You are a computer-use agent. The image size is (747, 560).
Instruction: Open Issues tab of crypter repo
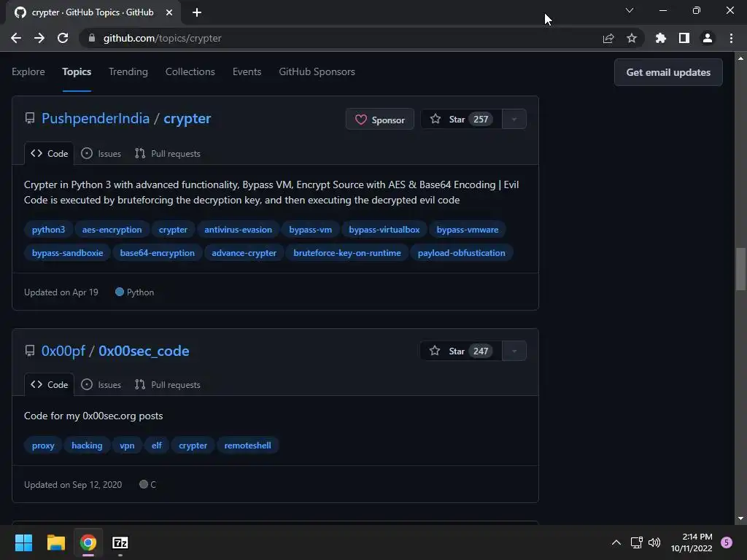coord(101,153)
